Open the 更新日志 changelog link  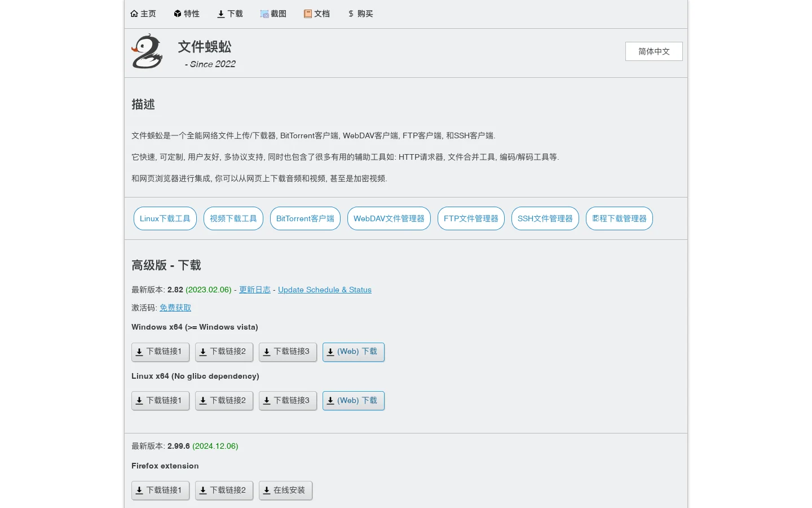click(255, 290)
